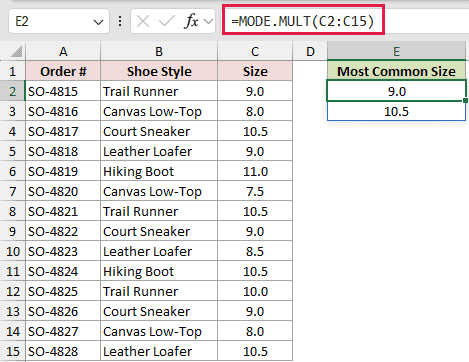Select row 8 header
Screen dimensions: 469x362
(x=12, y=211)
